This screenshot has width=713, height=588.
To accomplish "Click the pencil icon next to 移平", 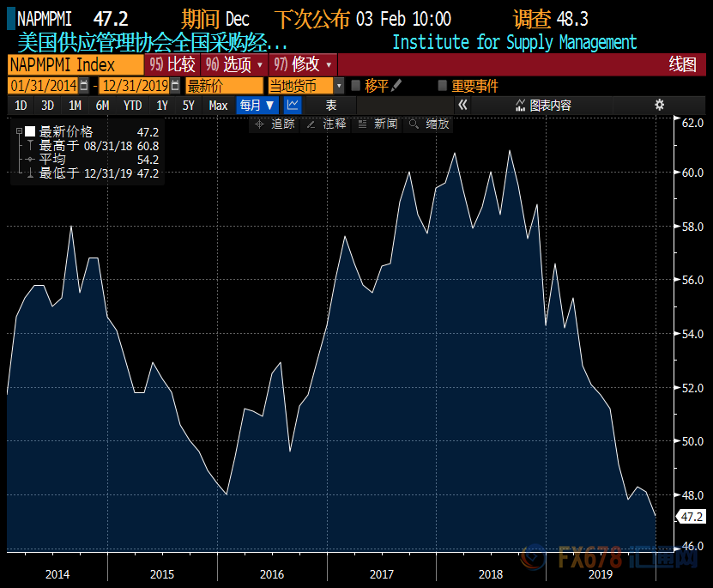I will pyautogui.click(x=396, y=85).
